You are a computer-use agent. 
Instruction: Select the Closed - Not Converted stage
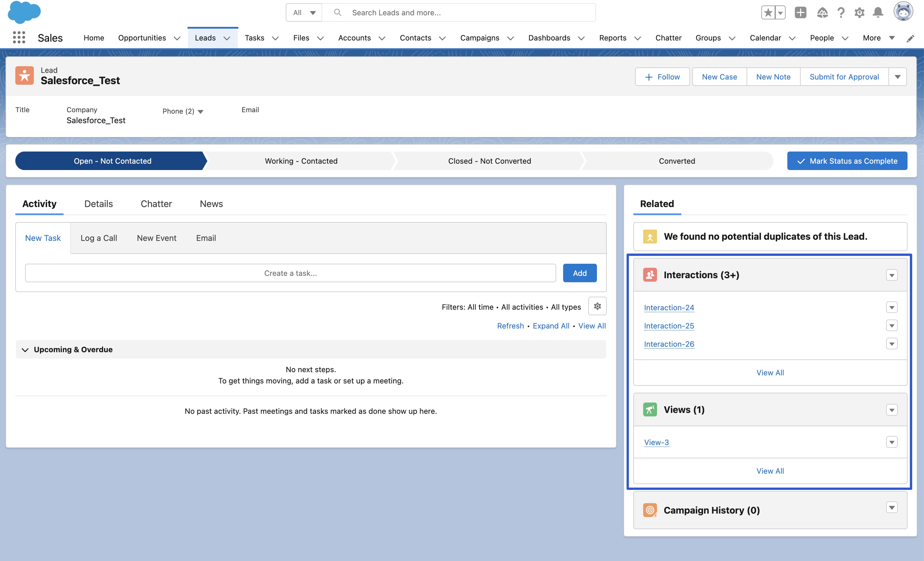(489, 160)
